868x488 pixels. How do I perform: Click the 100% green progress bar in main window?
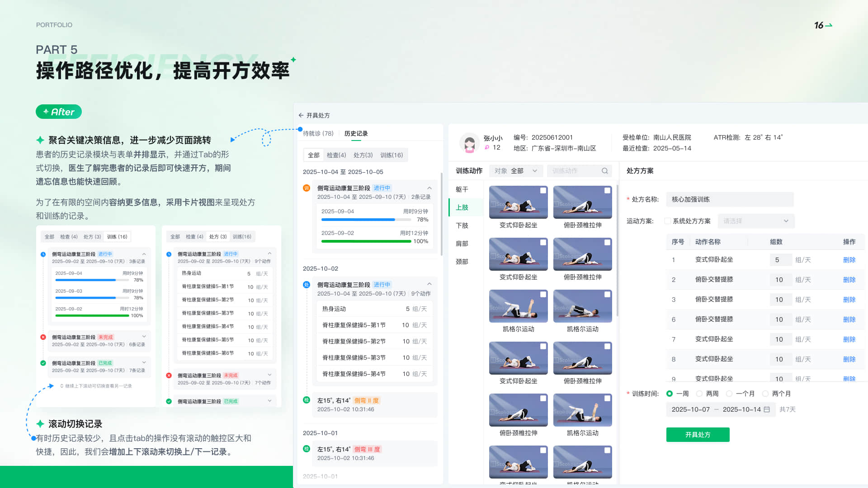point(366,241)
